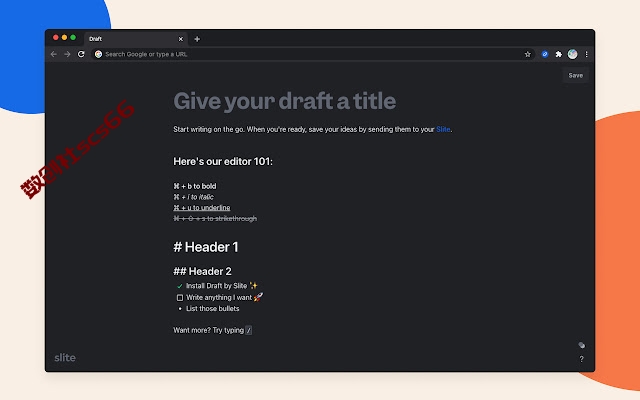
Task: Select the Draft browser tab
Action: (x=136, y=39)
